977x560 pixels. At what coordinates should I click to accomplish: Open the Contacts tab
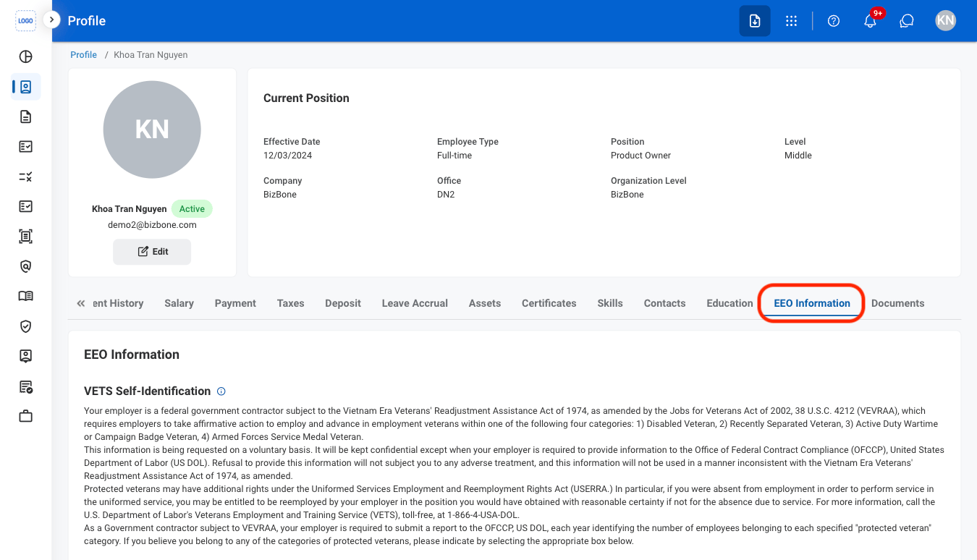click(x=664, y=303)
